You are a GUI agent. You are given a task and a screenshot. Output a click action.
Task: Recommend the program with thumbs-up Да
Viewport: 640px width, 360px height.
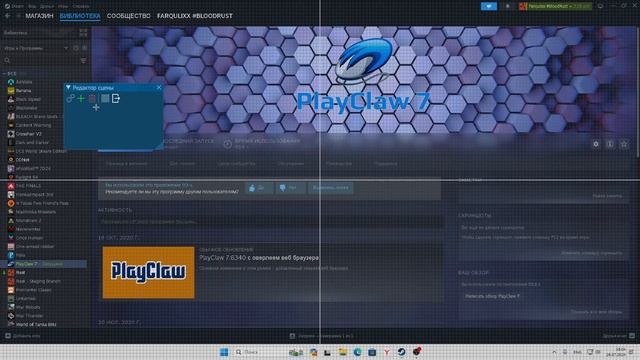coord(259,188)
